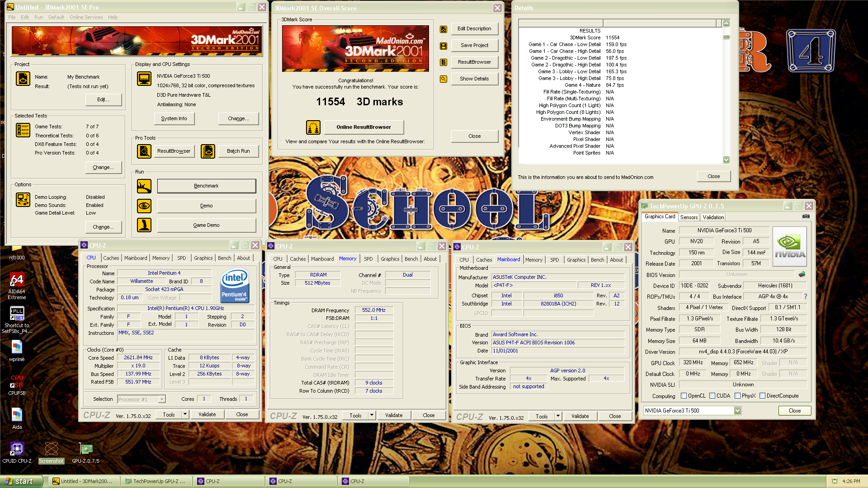Screen dimensions: 868x488
Task: Open the Online Services menu in 3DMark
Action: click(86, 17)
